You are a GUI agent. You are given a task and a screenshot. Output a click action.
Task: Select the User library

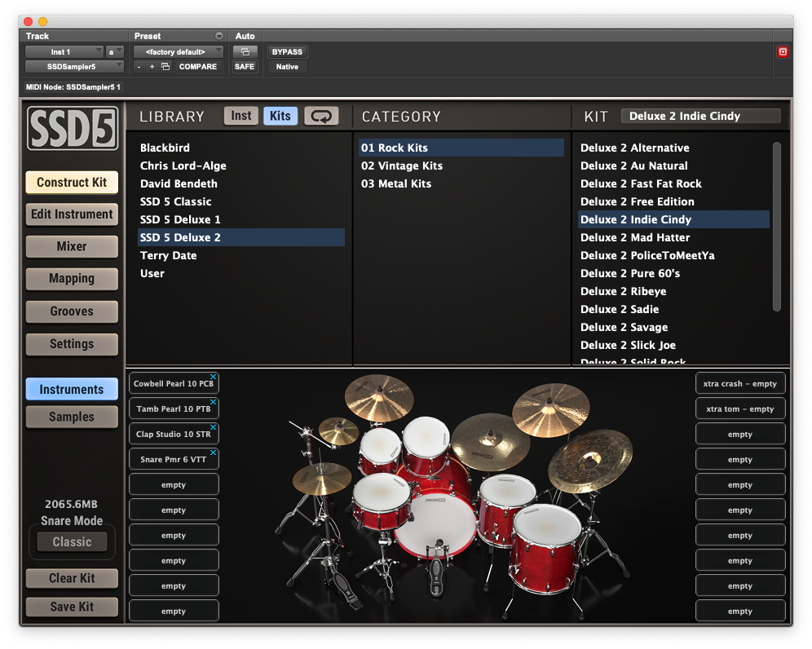point(241,273)
